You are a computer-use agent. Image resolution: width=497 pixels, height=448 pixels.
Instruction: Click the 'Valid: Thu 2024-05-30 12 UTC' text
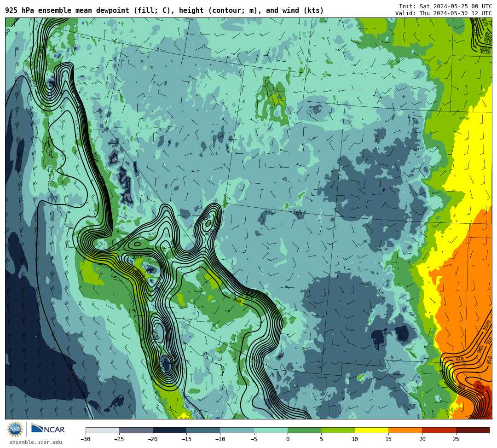[x=444, y=13]
